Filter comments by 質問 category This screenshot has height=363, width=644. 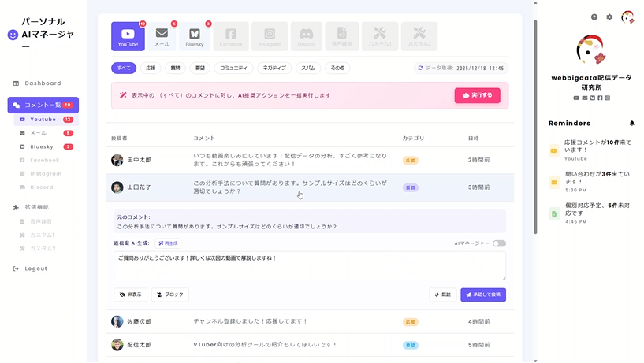tap(175, 69)
